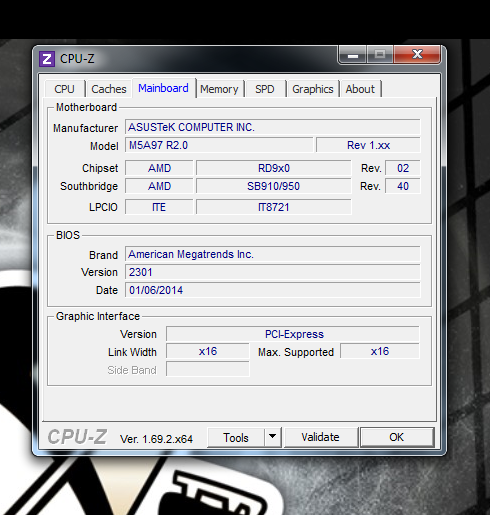Viewport: 490px width, 515px height.
Task: Click the CPU-Z window title text
Action: click(77, 59)
